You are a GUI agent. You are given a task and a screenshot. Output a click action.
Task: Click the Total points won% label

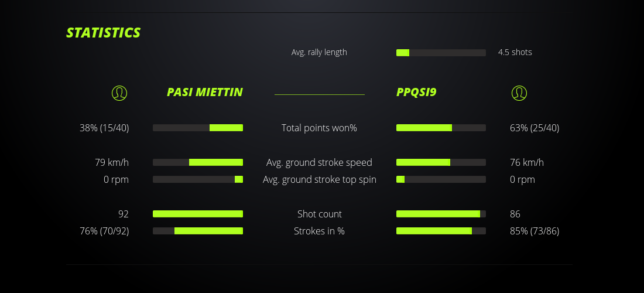[x=319, y=128]
